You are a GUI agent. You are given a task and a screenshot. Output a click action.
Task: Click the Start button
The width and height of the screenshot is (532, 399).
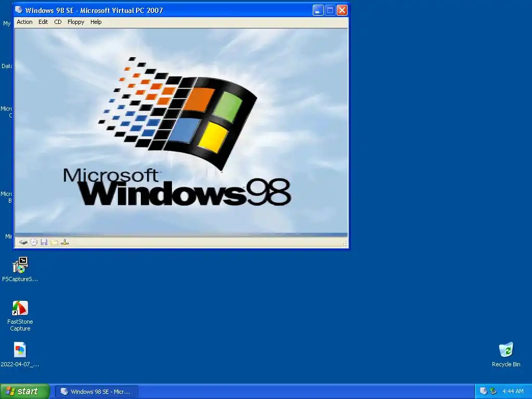[25, 391]
